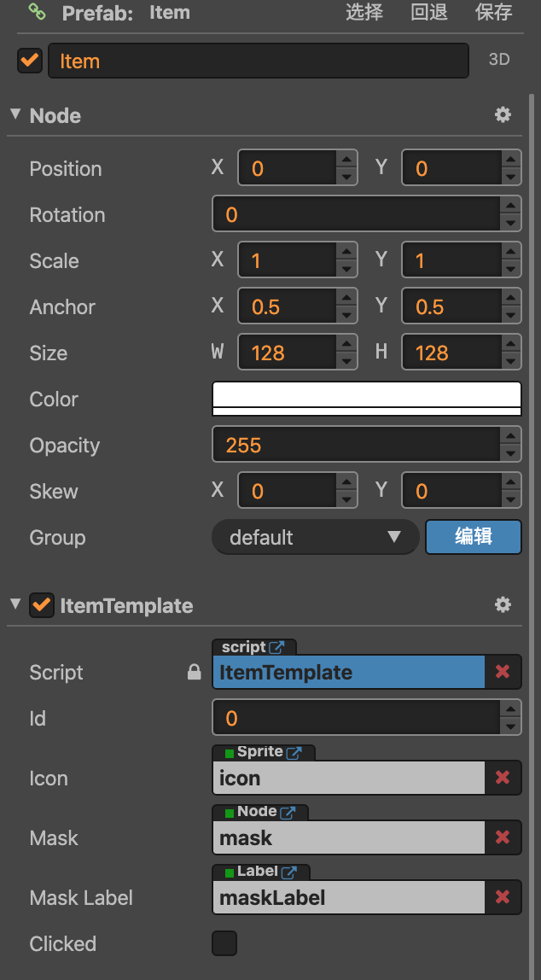Screen dimensions: 541x980
Task: Click the 回退 revert option
Action: [429, 12]
